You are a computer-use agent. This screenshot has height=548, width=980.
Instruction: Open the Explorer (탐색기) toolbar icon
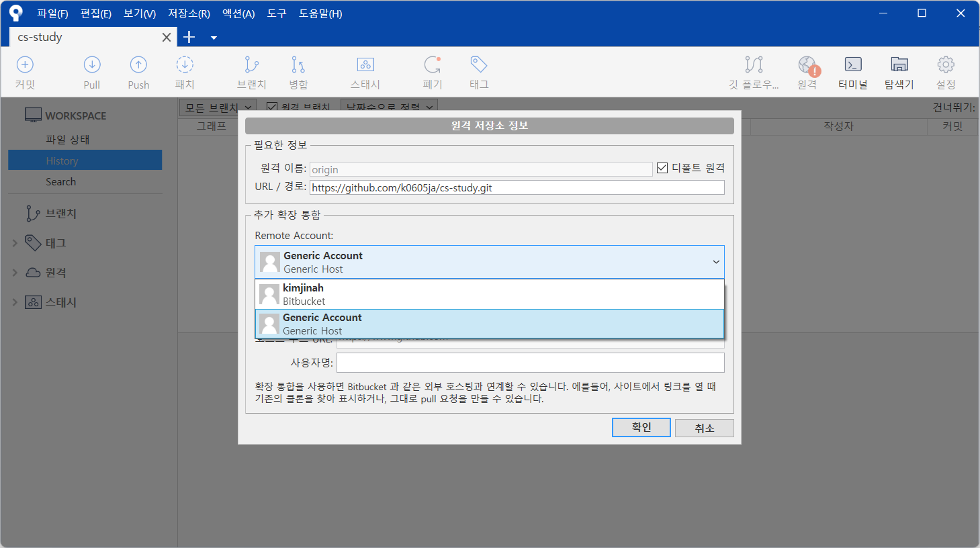[899, 64]
